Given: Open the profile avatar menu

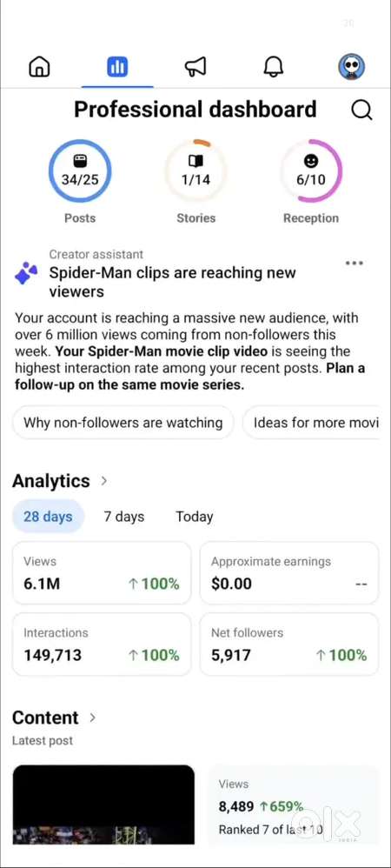Looking at the screenshot, I should 352,67.
